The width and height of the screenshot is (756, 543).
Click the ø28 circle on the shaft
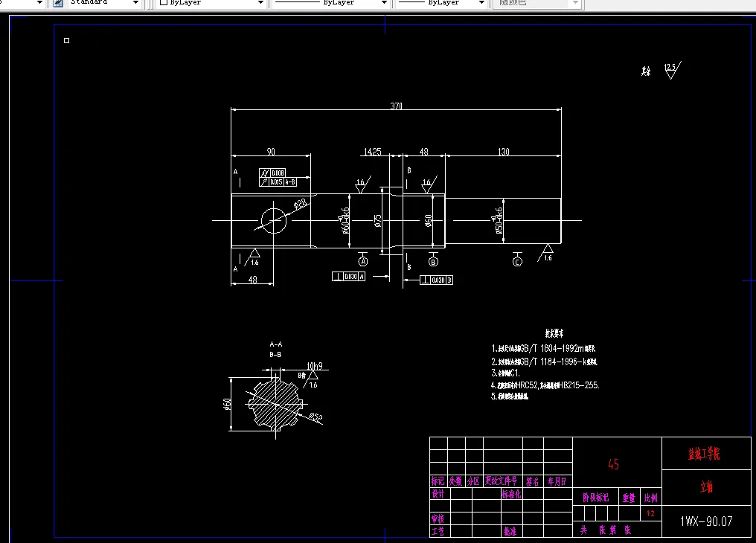coord(273,221)
